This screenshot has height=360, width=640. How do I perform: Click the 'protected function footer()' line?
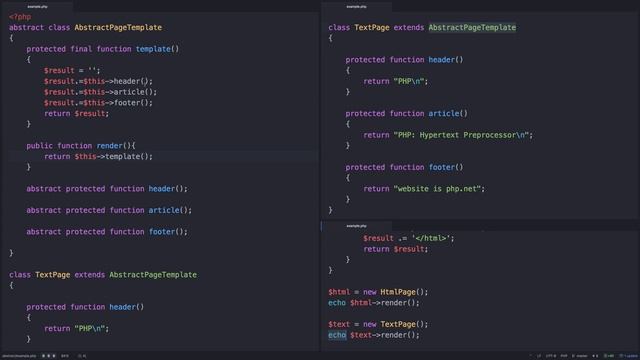(404, 167)
